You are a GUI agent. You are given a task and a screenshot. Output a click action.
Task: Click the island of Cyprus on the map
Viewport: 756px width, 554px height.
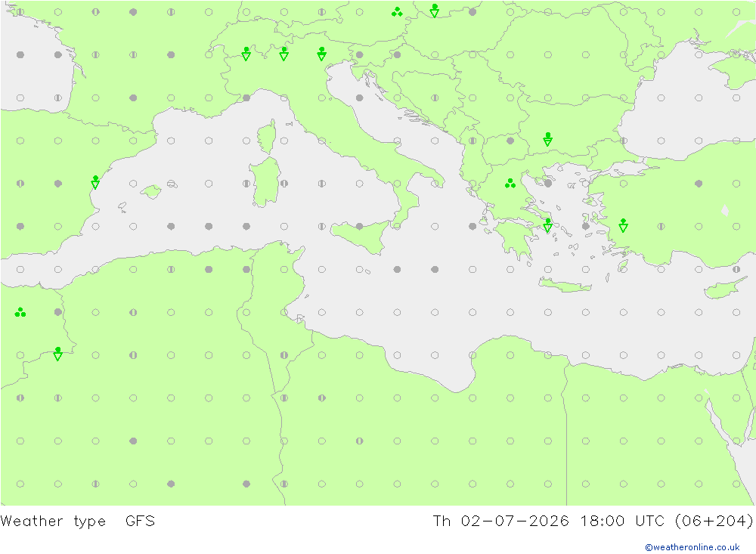722,288
